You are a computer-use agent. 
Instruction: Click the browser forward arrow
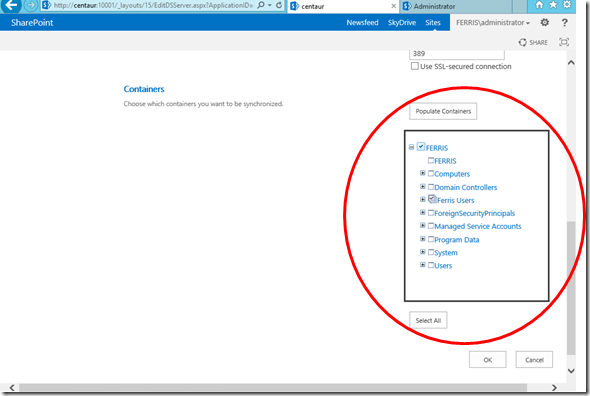pos(31,5)
